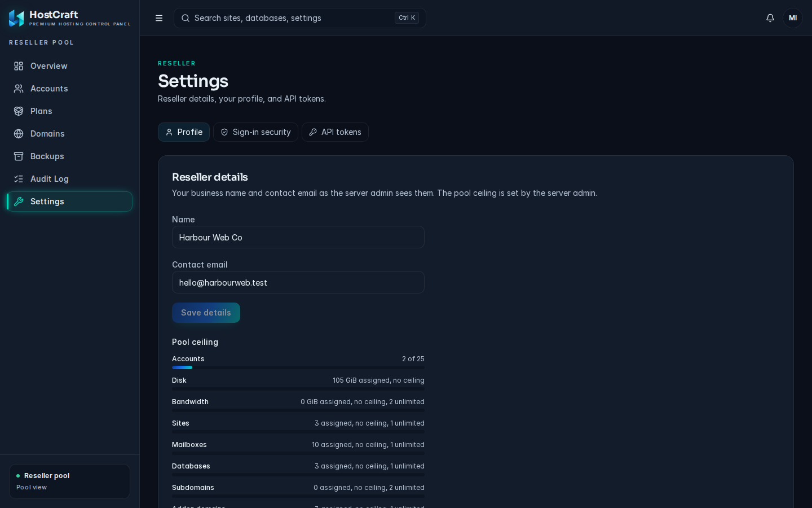Go to Accounts in the sidebar

(x=69, y=89)
